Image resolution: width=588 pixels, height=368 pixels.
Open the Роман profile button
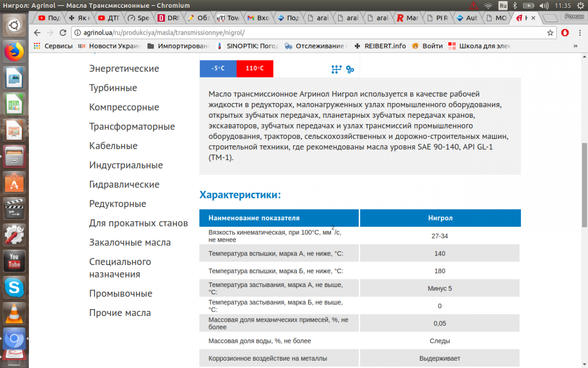(x=573, y=16)
